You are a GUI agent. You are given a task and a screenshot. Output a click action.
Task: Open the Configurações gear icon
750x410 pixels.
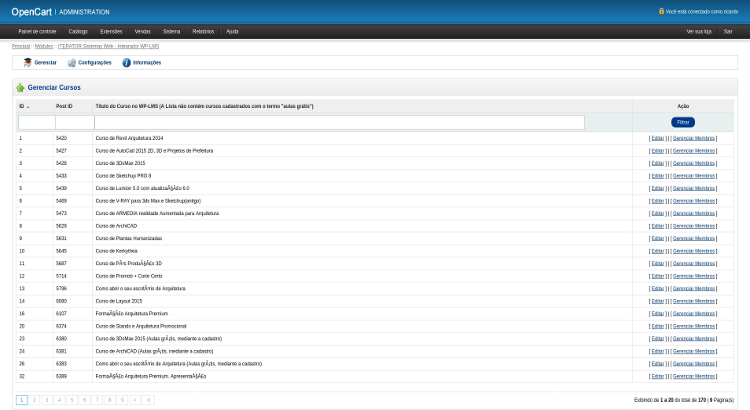point(71,63)
